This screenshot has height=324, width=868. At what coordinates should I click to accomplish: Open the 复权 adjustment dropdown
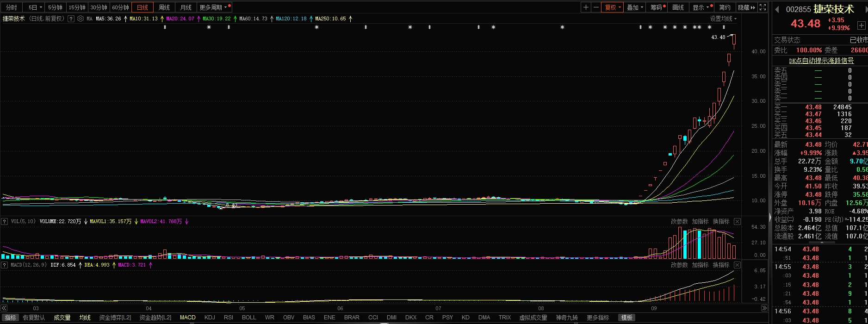coord(613,7)
